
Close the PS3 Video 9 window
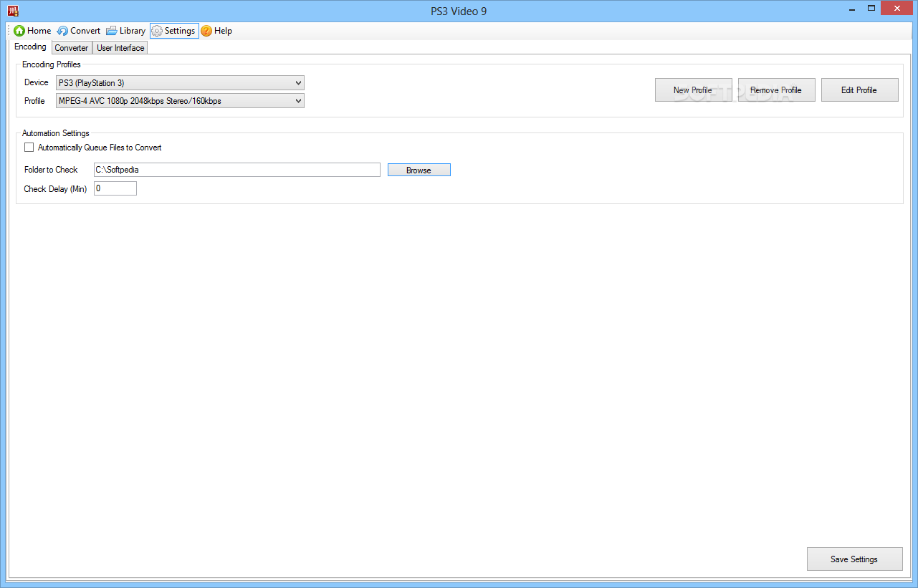[898, 9]
